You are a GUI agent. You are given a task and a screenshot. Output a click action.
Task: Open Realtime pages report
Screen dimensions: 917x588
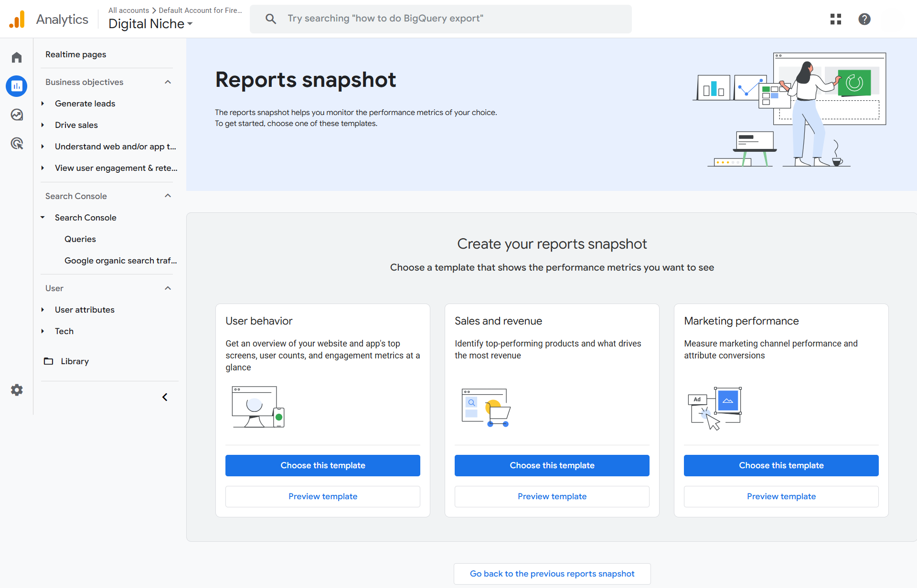(76, 54)
